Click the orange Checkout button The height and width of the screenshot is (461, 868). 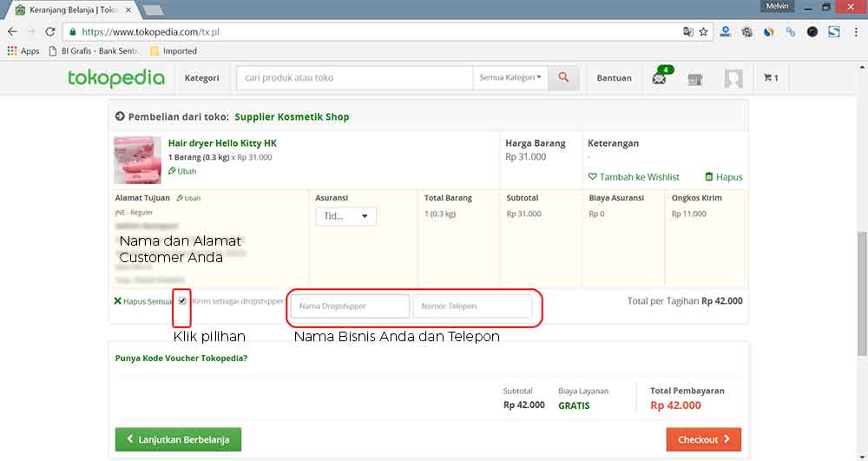(x=704, y=439)
